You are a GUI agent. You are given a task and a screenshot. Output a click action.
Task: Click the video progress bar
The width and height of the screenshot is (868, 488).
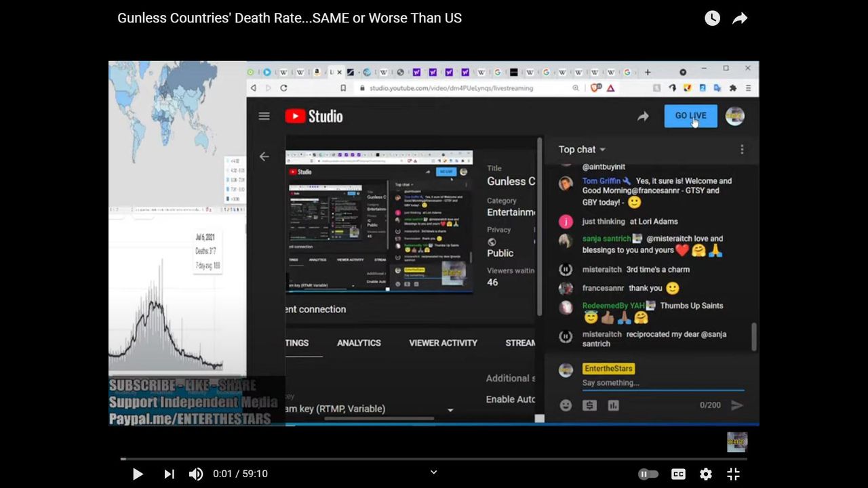pos(434,459)
